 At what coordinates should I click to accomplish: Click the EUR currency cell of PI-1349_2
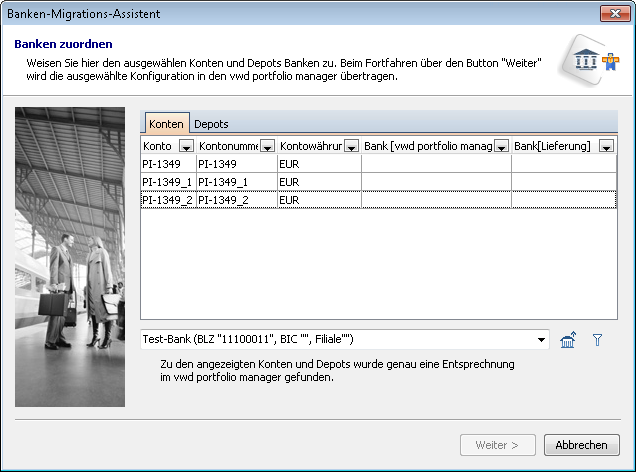point(318,200)
